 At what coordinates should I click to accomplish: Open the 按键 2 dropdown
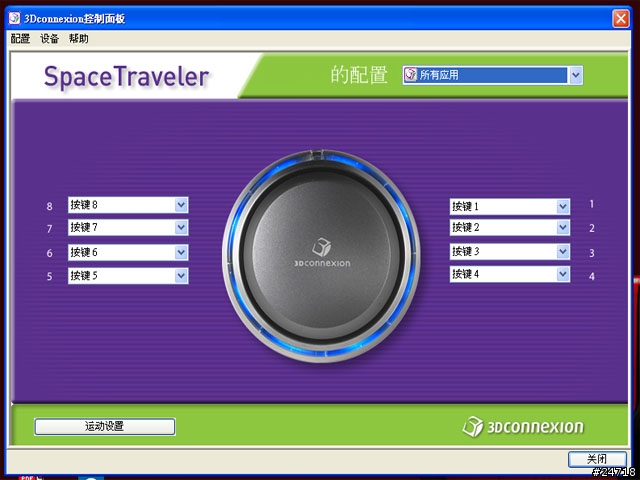(510, 227)
